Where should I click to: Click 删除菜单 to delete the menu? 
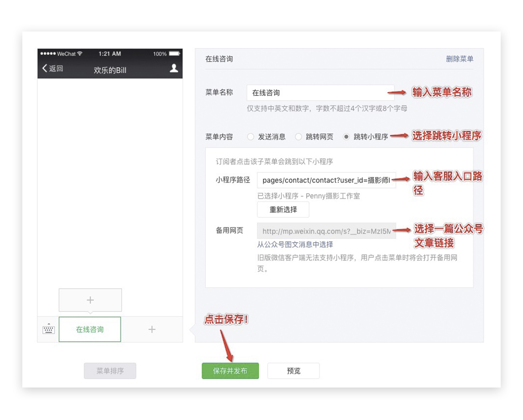coord(460,59)
